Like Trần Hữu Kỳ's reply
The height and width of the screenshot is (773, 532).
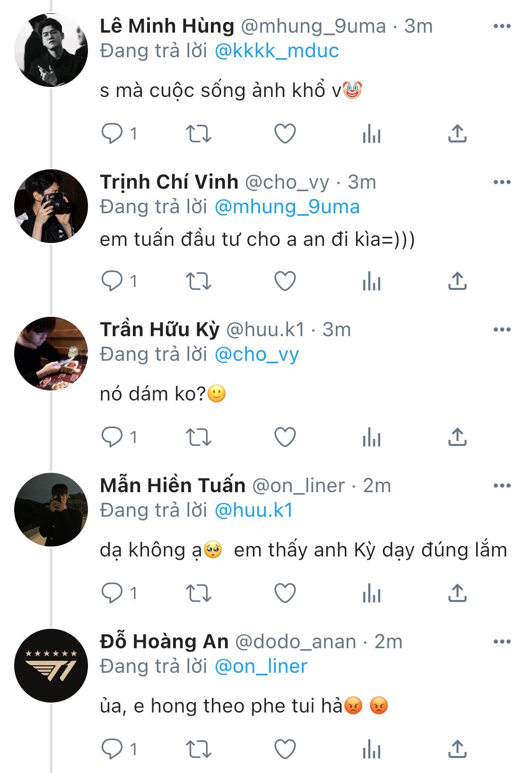[285, 437]
